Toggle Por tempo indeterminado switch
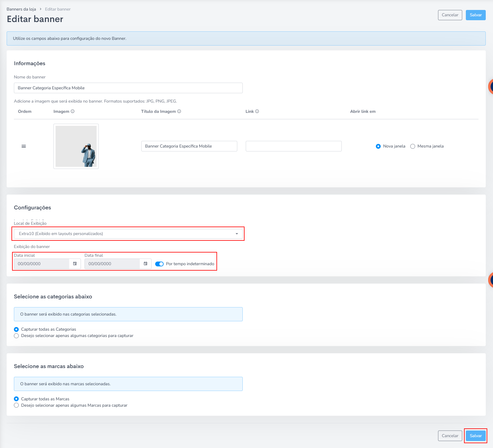 click(x=159, y=264)
